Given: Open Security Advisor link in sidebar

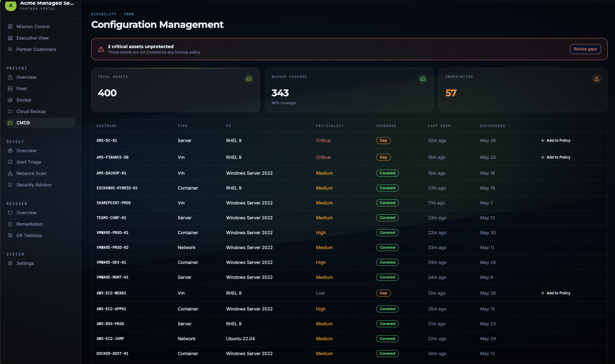Looking at the screenshot, I should point(40,185).
